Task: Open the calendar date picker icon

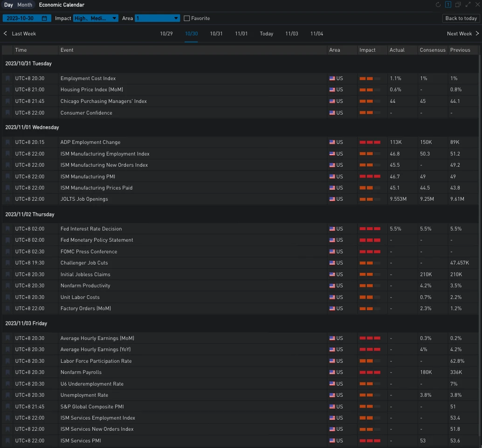Action: coord(44,18)
